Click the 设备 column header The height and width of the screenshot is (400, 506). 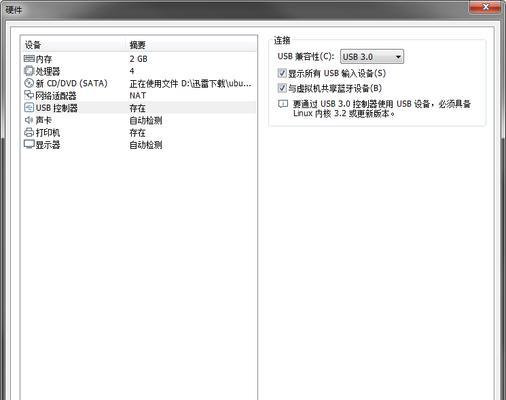(x=33, y=45)
